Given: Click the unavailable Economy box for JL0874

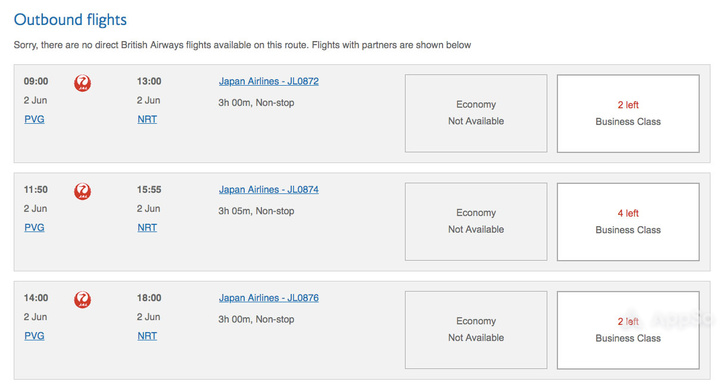Looking at the screenshot, I should (x=476, y=222).
